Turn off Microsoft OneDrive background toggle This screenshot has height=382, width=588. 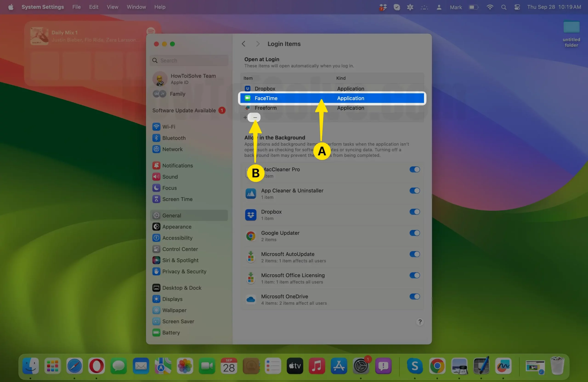point(415,297)
